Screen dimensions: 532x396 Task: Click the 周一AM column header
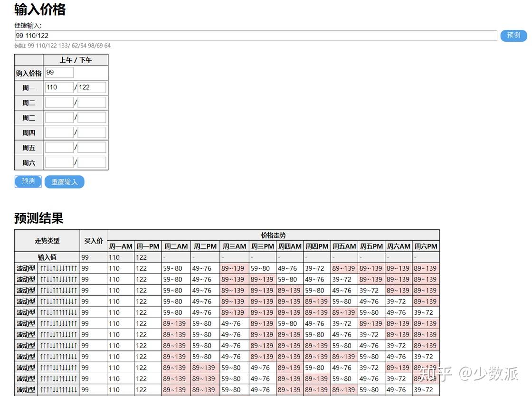coord(121,246)
